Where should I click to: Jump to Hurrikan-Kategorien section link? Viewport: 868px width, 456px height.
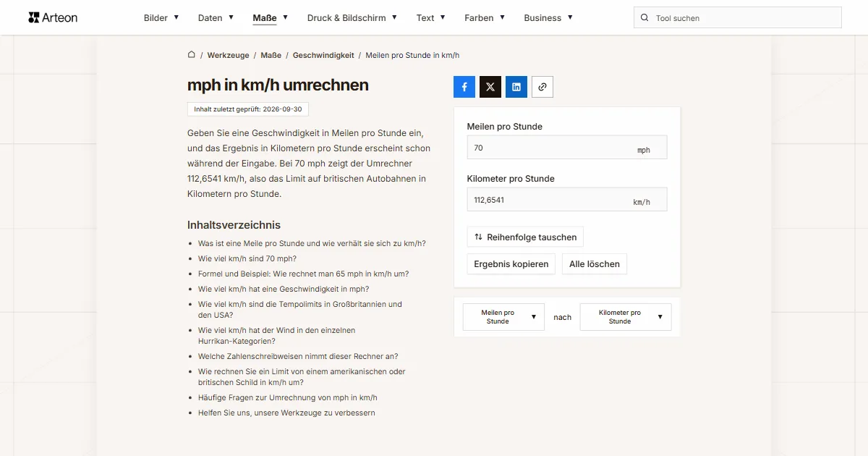point(276,336)
